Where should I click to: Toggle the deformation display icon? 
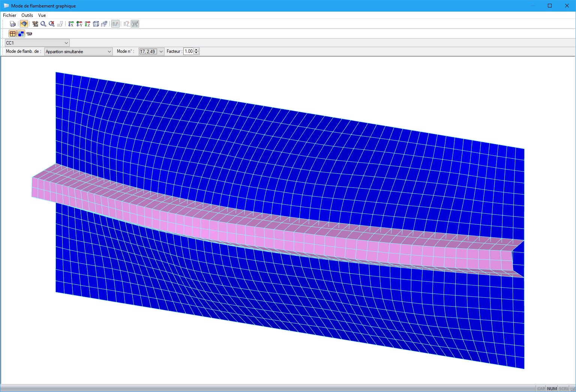pos(115,24)
